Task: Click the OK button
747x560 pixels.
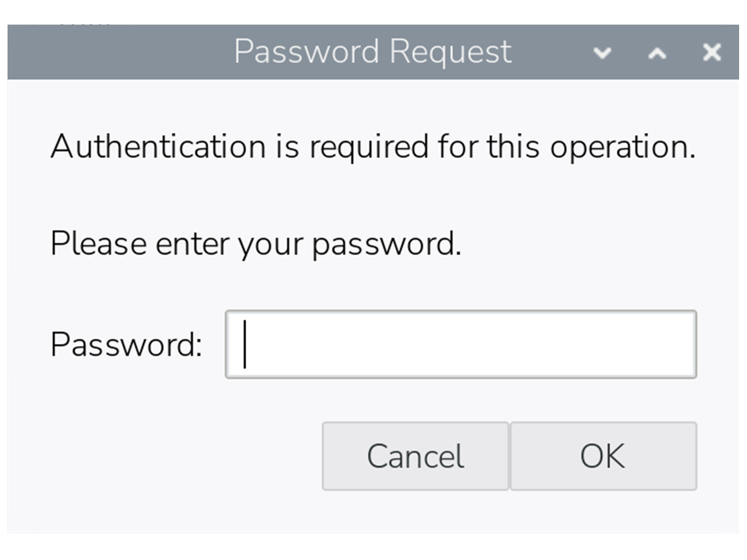Action: [603, 456]
